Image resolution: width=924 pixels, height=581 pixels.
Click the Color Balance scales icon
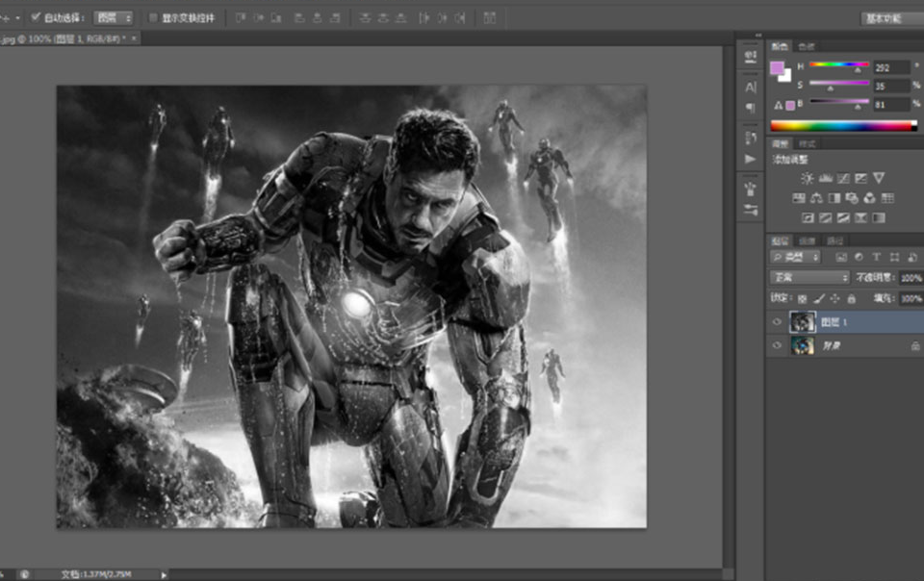coord(816,198)
